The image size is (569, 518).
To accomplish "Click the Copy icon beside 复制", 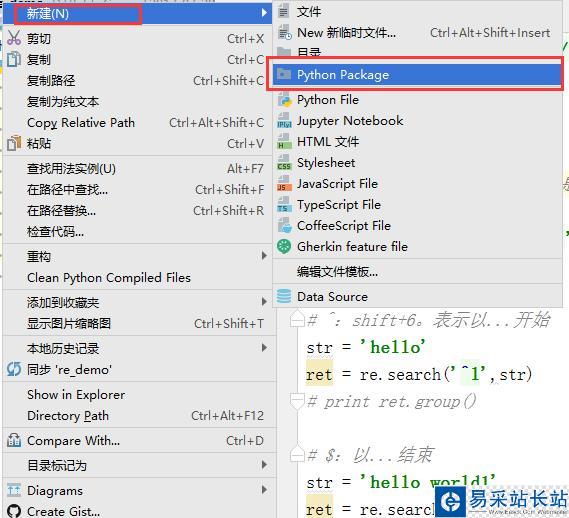I will point(14,59).
